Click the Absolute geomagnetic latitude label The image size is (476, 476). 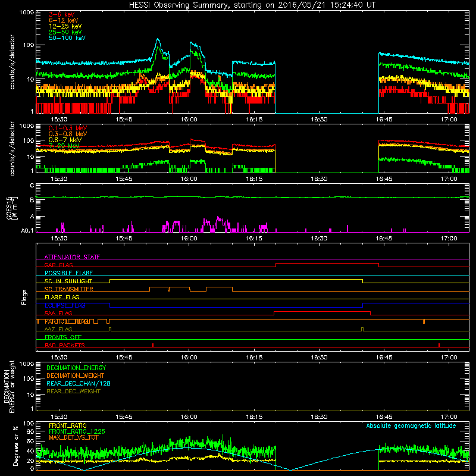(411, 426)
